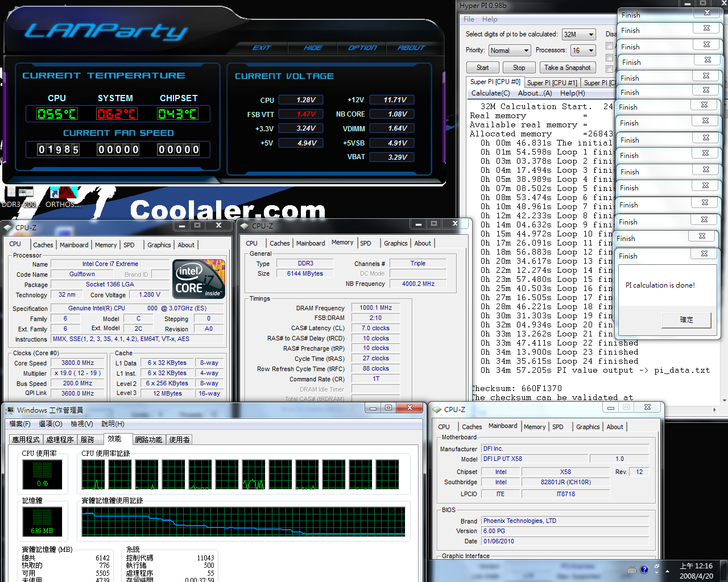Open ABOUT in the LANParty panel
This screenshot has width=728, height=582.
[411, 48]
